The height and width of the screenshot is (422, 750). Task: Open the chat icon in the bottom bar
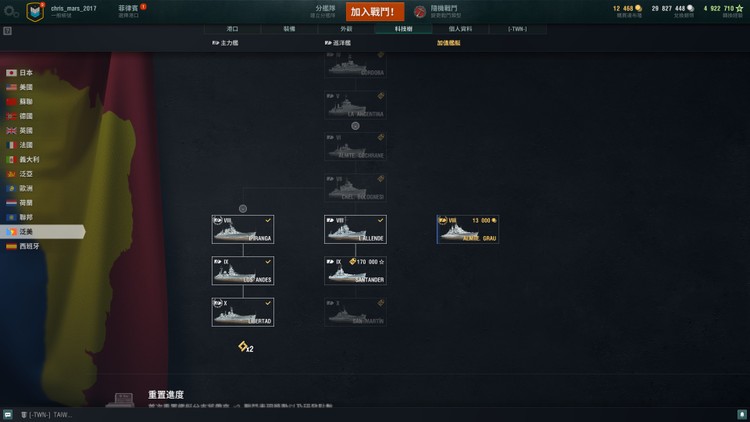click(8, 415)
